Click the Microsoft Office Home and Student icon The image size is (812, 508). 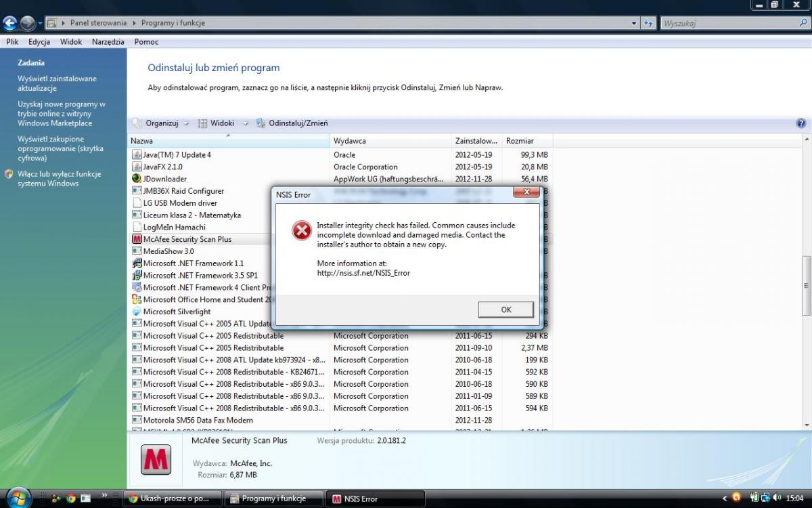137,299
